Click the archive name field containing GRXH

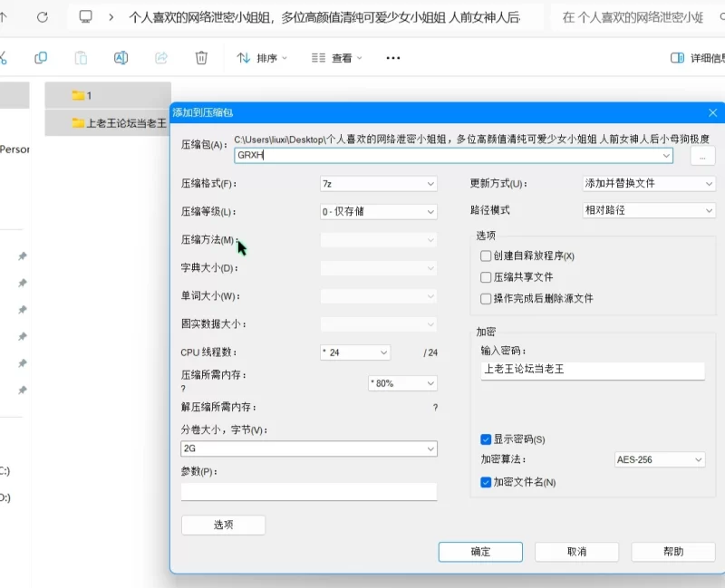[453, 155]
